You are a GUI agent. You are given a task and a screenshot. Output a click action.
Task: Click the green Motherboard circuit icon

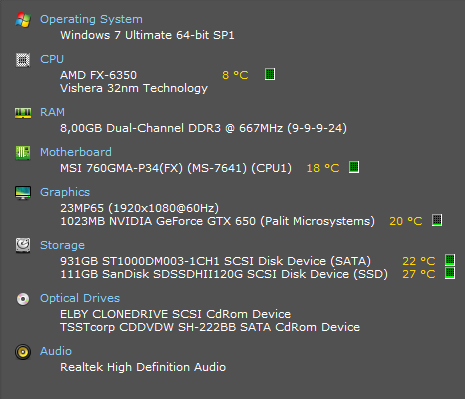coord(23,153)
